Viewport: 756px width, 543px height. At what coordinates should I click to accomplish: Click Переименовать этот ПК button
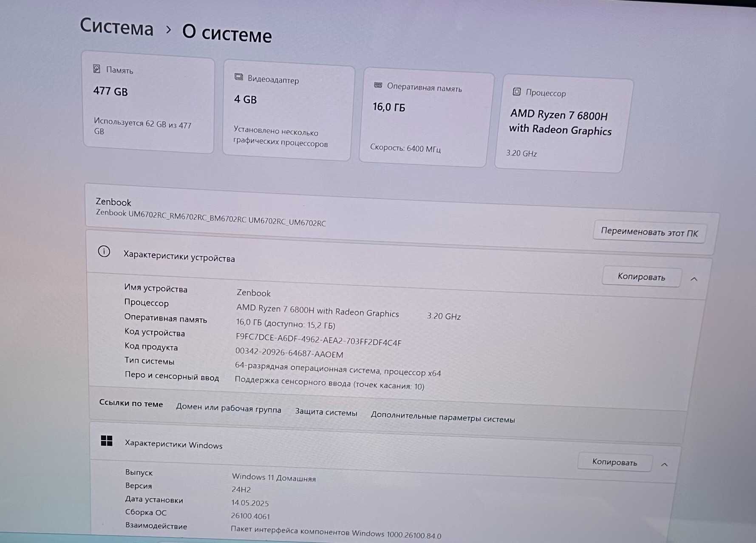point(649,233)
